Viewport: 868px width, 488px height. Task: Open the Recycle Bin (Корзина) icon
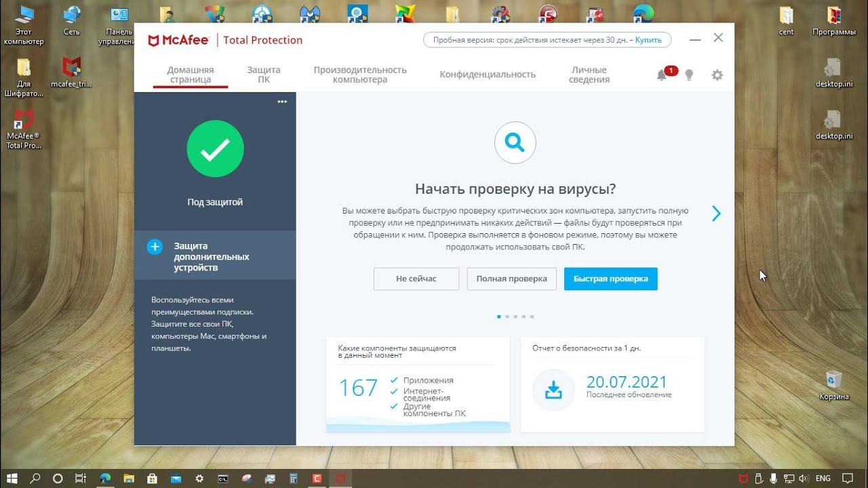click(x=833, y=386)
